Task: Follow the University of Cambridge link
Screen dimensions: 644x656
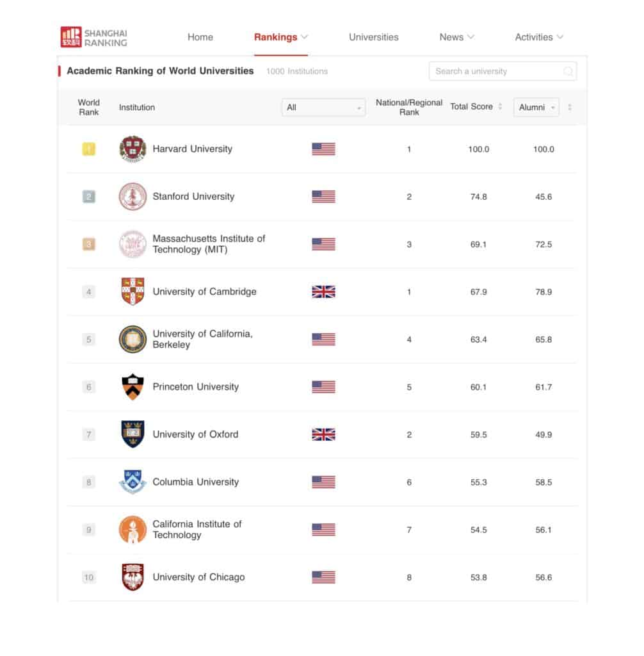Action: 204,291
